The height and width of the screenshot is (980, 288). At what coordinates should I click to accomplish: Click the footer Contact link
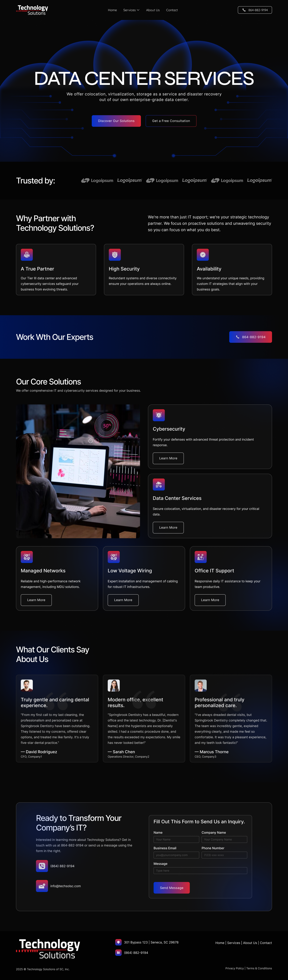pos(266,943)
